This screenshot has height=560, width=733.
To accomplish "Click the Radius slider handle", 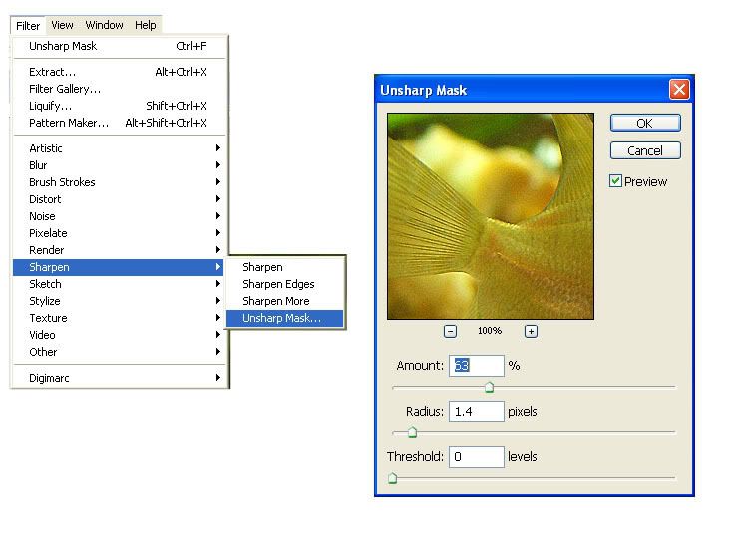I will (x=411, y=432).
